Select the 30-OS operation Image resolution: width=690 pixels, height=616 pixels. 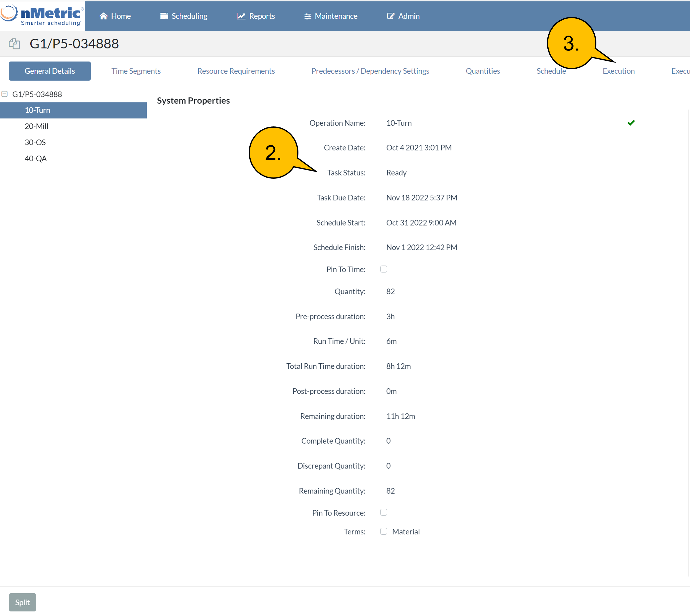click(35, 142)
